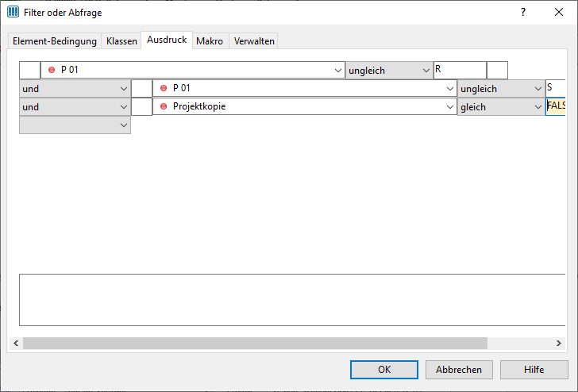The image size is (578, 392).
Task: Open the first row ungleich operator dropdown
Action: coord(389,70)
